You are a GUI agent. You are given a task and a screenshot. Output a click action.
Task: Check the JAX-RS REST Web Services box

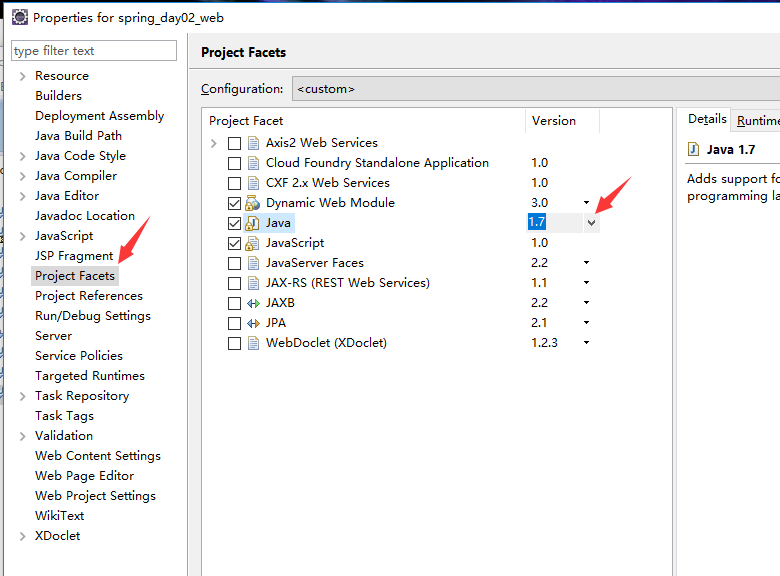coord(234,284)
